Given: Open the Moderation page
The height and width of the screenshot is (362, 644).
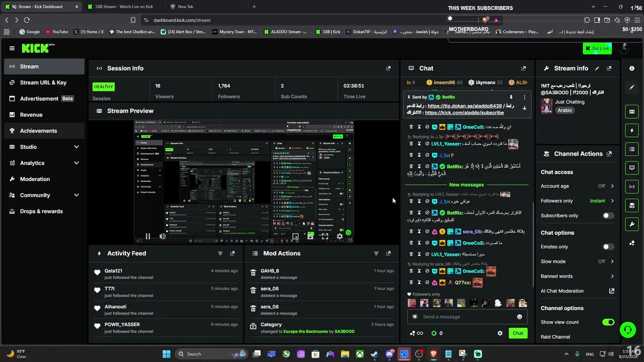Looking at the screenshot, I should click(x=44, y=179).
